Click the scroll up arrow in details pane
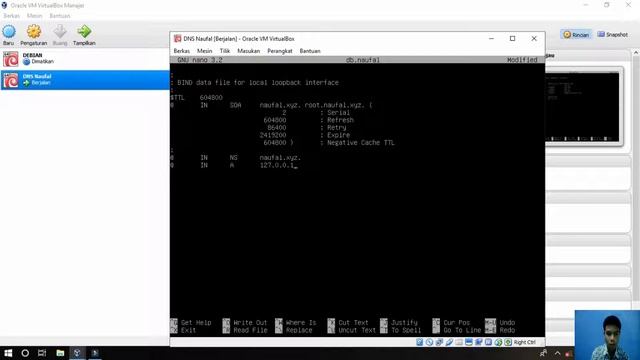Image resolution: width=640 pixels, height=360 pixels. tap(636, 53)
